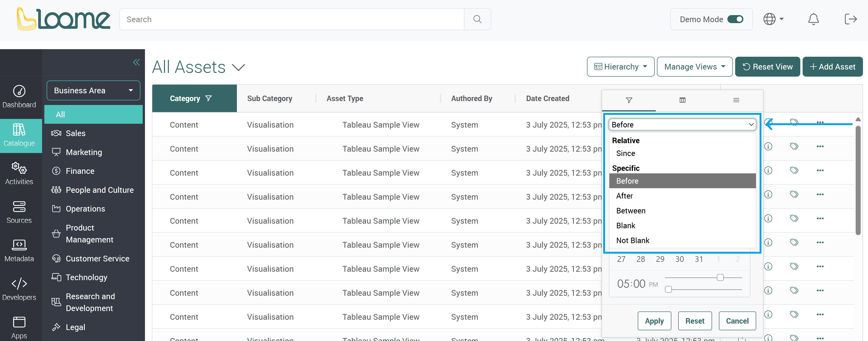Collapse the sidebar with double chevron
The width and height of the screenshot is (868, 341).
136,62
